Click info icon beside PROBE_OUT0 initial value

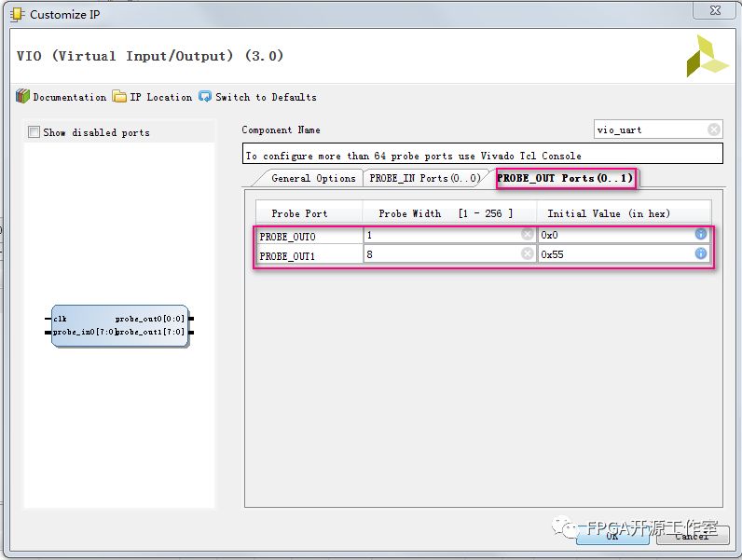tap(701, 235)
